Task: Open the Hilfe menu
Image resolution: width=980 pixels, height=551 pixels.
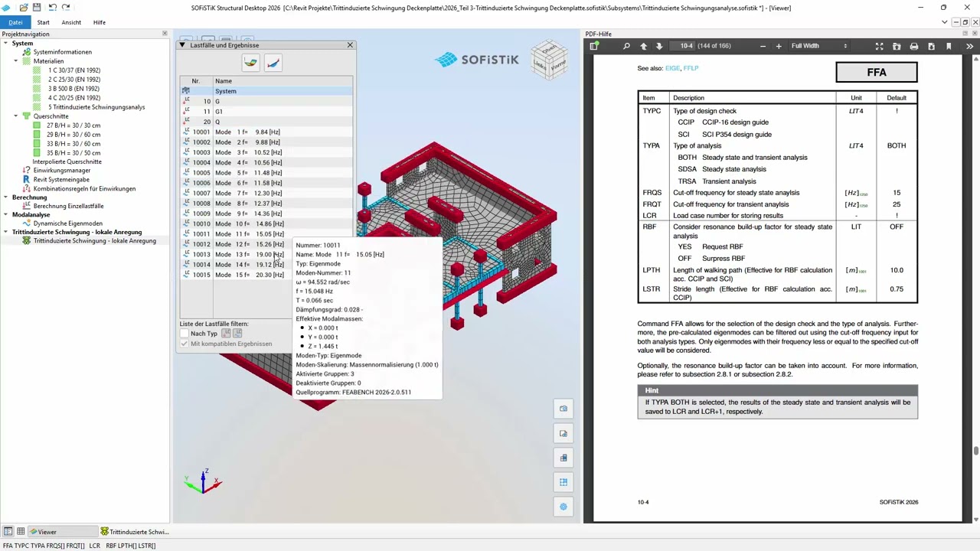Action: pyautogui.click(x=100, y=22)
